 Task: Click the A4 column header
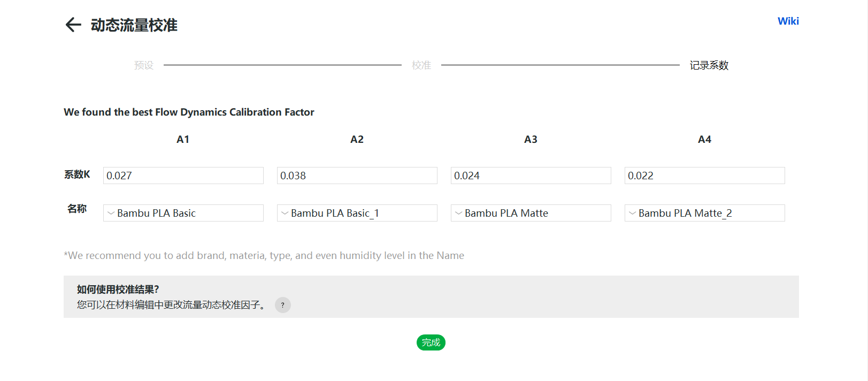coord(704,139)
